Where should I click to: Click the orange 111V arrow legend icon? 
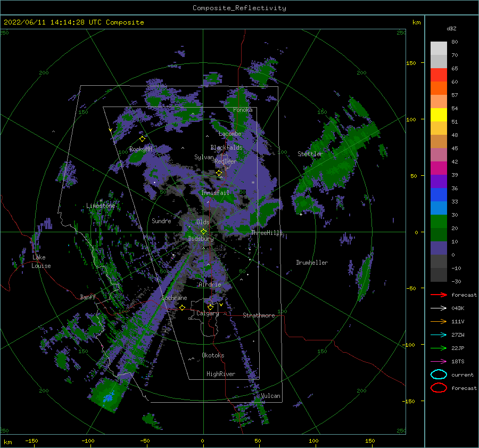[439, 321]
